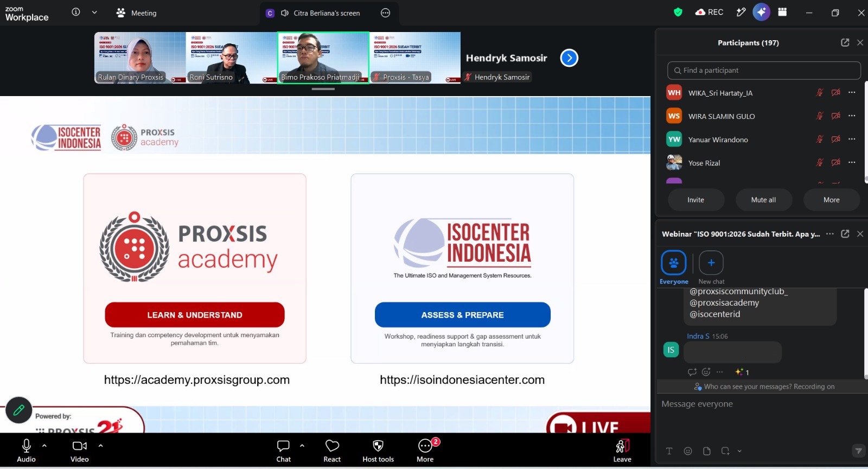Expand screenshot options arrow in chat composer
This screenshot has width=868, height=469.
click(739, 451)
